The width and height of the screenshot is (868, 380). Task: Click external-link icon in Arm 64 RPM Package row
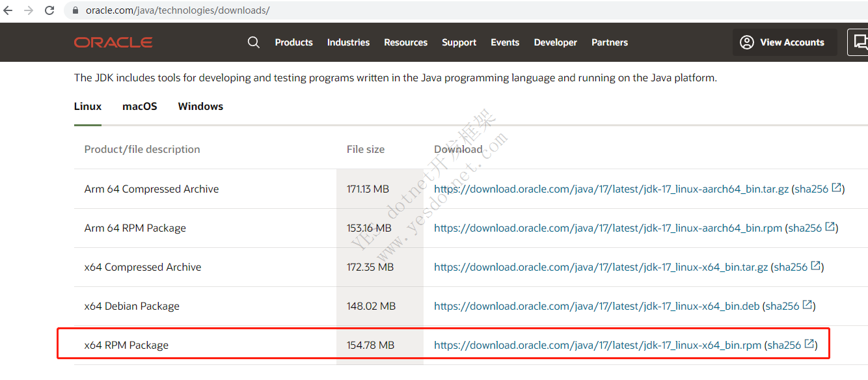(830, 227)
